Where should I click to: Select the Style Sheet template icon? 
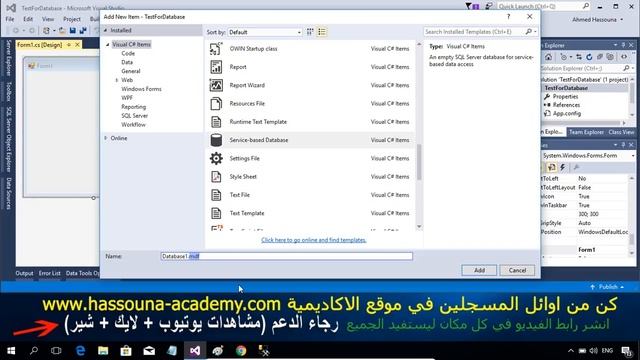(x=216, y=177)
